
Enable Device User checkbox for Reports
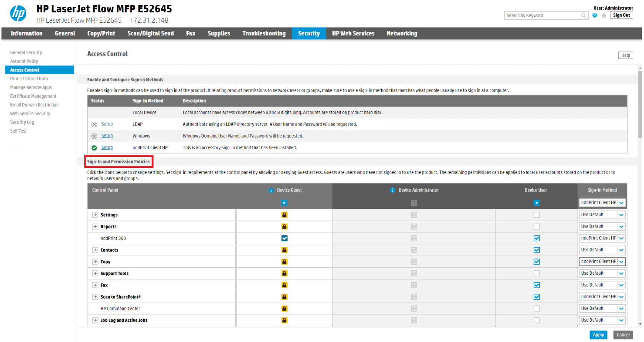click(536, 227)
